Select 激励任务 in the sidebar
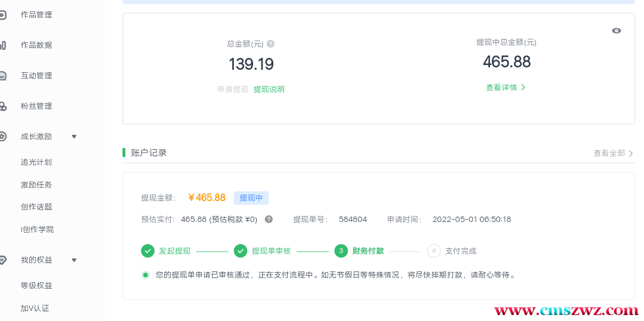The width and height of the screenshot is (644, 321). (36, 185)
